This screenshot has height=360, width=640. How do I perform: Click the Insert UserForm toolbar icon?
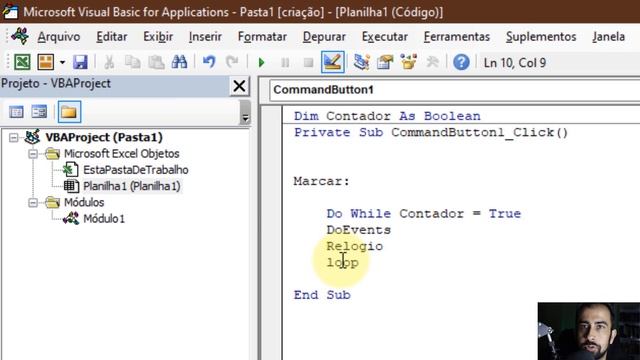[46, 62]
